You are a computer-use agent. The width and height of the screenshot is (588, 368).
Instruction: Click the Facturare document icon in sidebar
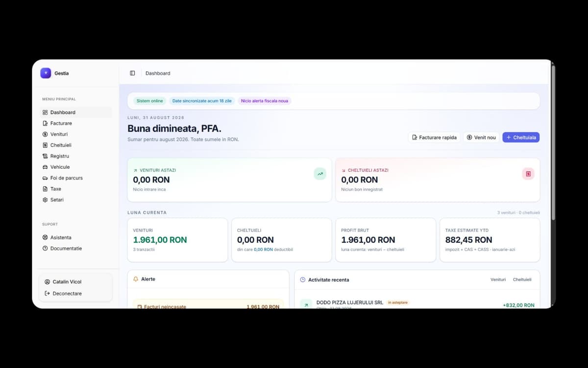point(45,123)
